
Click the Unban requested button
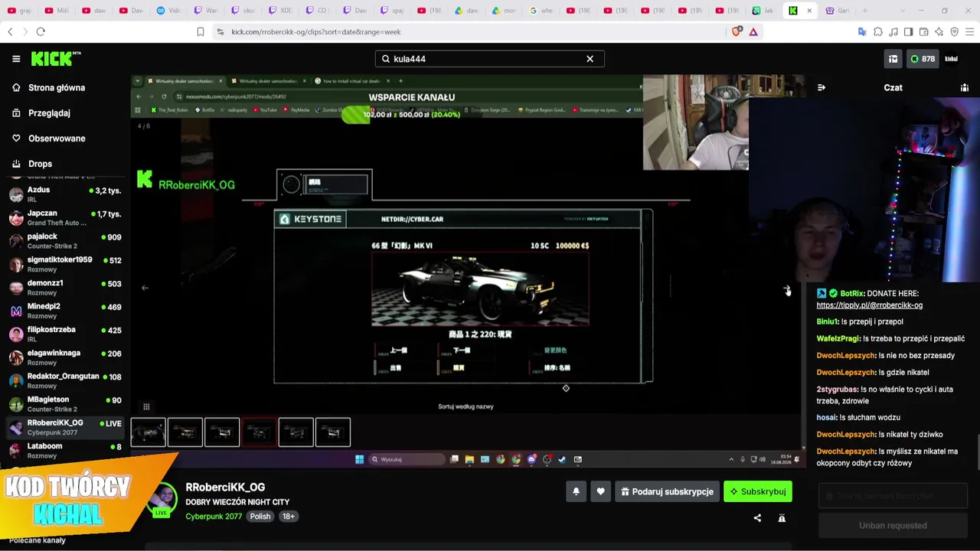click(x=893, y=526)
